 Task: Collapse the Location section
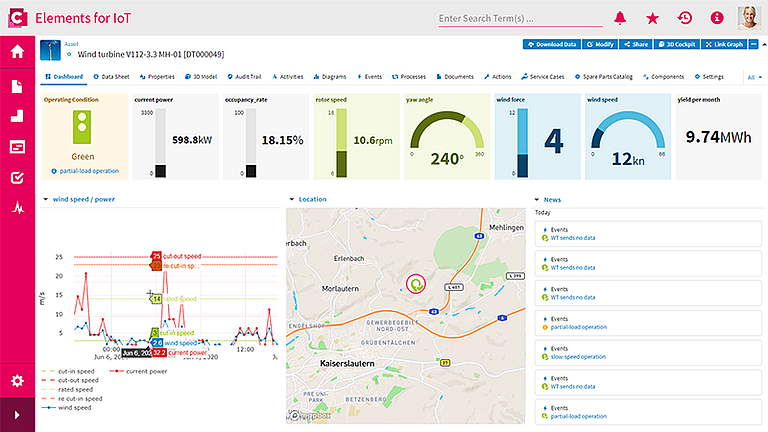click(x=291, y=199)
